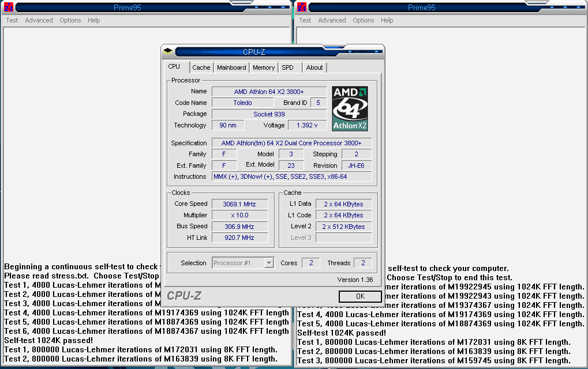Click the left Prime95 window app icon
Viewport: 588px width, 369px height.
tap(8, 7)
